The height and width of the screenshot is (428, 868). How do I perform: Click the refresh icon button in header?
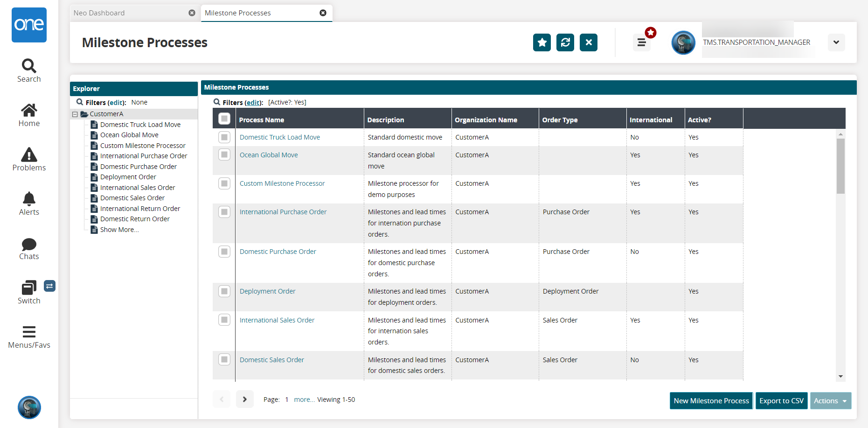point(565,42)
